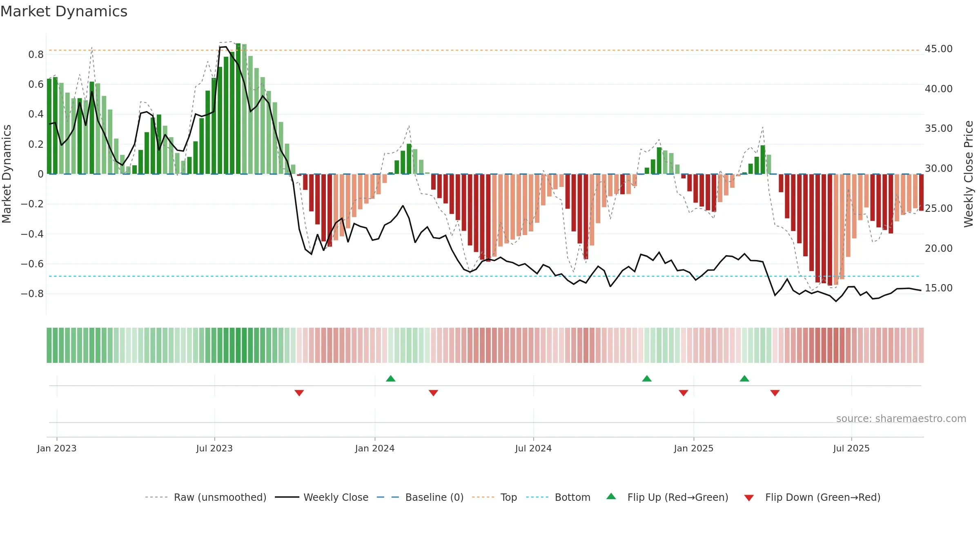980x551 pixels.
Task: Click the 45.00 price axis tick
Action: pyautogui.click(x=938, y=49)
